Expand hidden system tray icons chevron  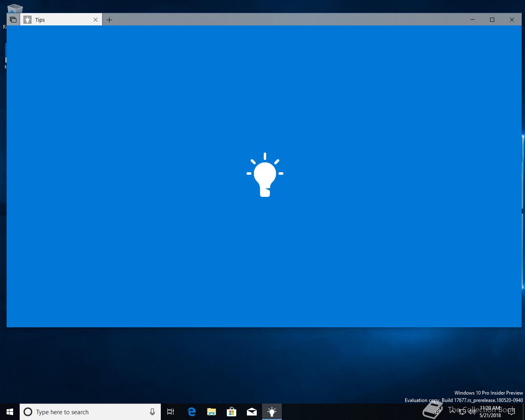point(452,412)
